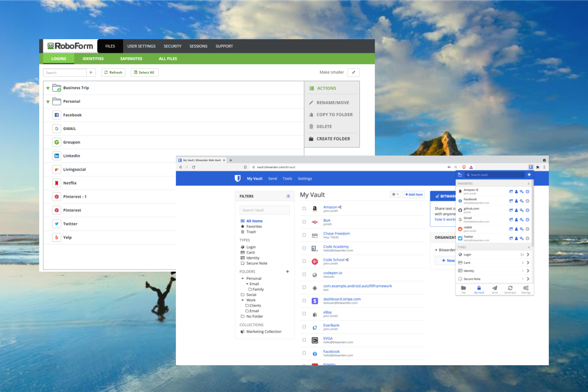Viewport: 588px width, 392px height.
Task: Expand the Bitwarden organization entry
Action: click(x=436, y=250)
